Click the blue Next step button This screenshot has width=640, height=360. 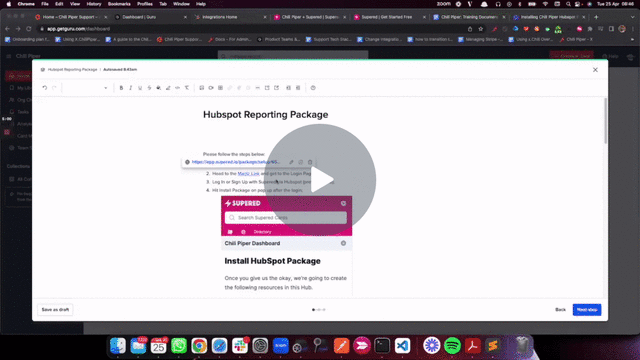click(x=587, y=310)
